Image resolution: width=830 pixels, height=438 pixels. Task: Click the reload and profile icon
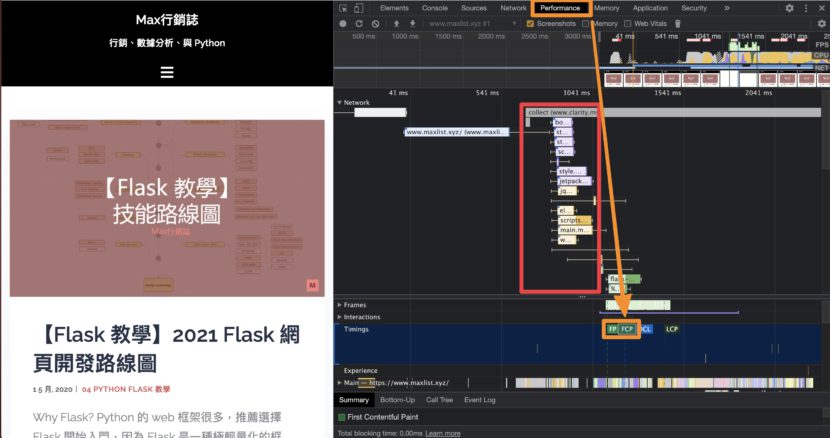tap(359, 23)
